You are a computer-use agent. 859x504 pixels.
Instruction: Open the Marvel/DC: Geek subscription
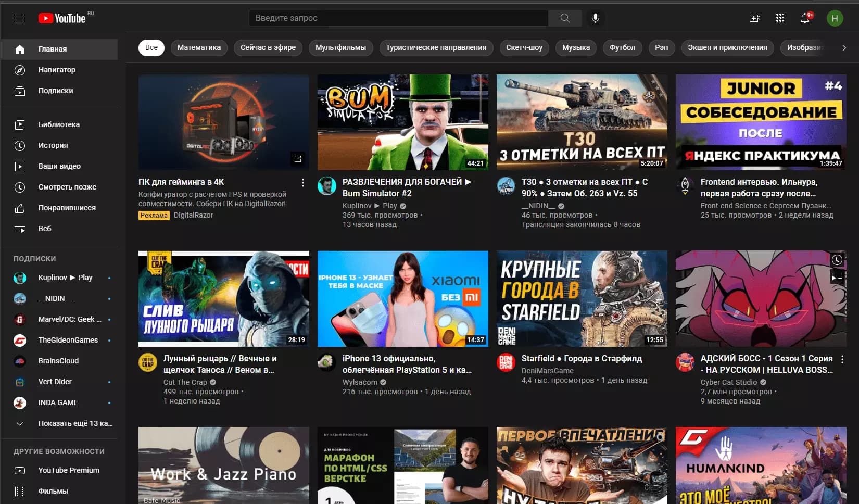coord(60,320)
